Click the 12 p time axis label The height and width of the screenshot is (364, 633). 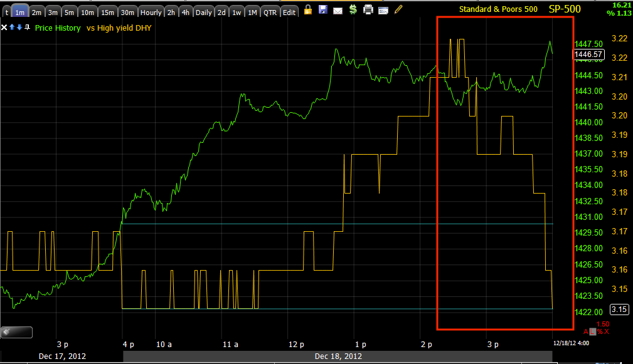296,344
